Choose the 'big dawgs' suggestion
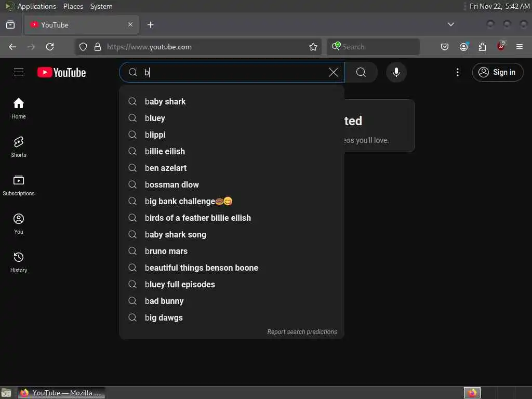 click(232, 317)
